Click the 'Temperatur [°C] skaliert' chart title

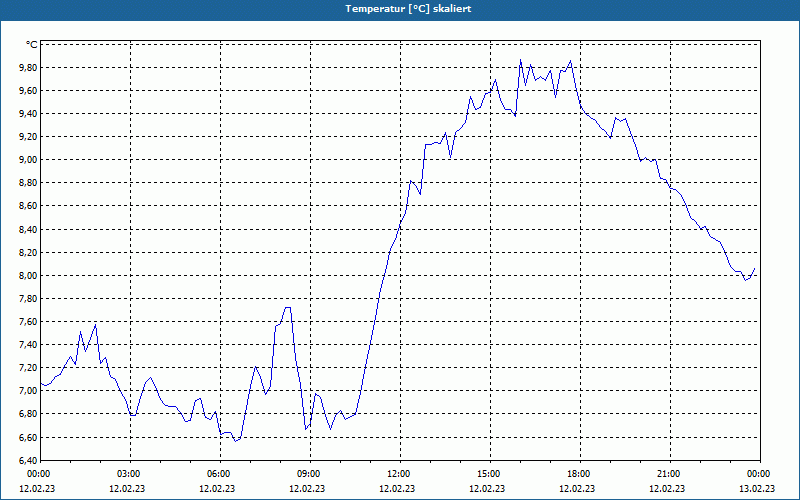(408, 9)
